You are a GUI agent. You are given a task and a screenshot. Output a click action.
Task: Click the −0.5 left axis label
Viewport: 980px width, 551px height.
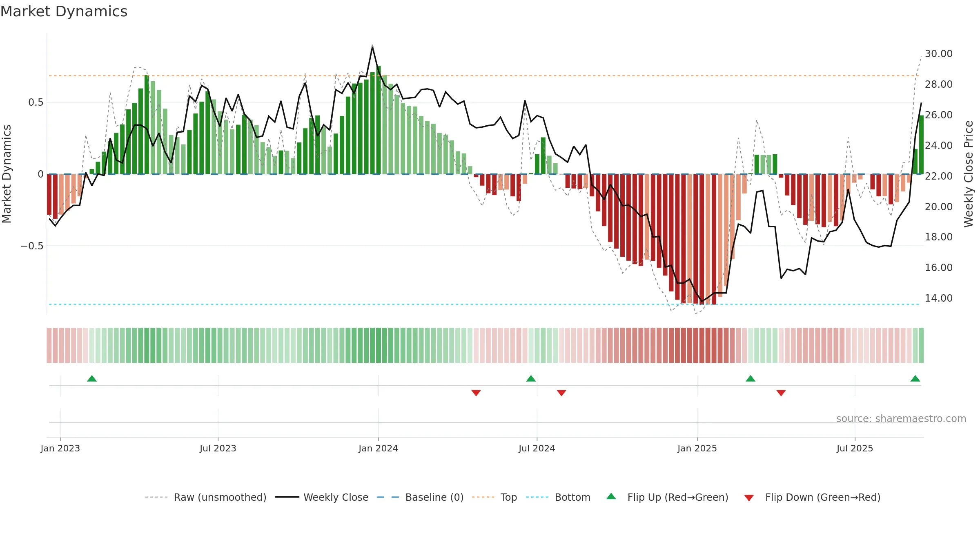coord(32,246)
